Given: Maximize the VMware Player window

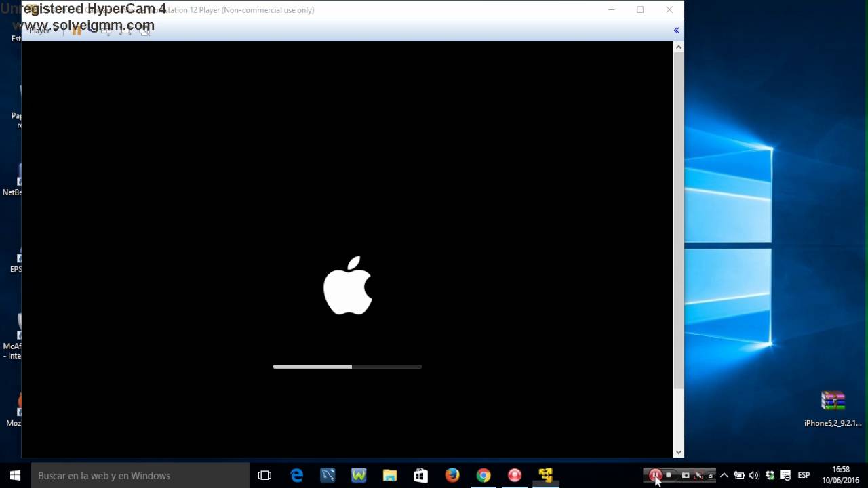Looking at the screenshot, I should 640,9.
